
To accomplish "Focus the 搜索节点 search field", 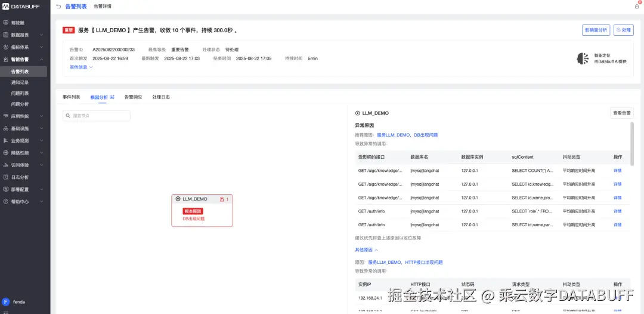I will 97,116.
